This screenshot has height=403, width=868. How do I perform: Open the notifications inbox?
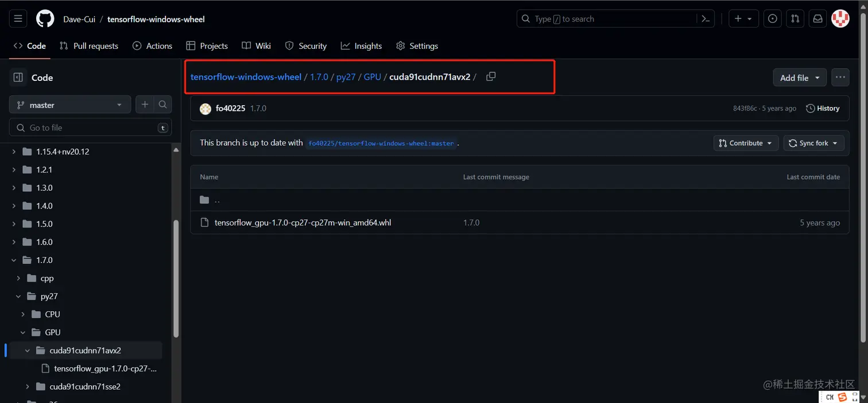pyautogui.click(x=817, y=19)
